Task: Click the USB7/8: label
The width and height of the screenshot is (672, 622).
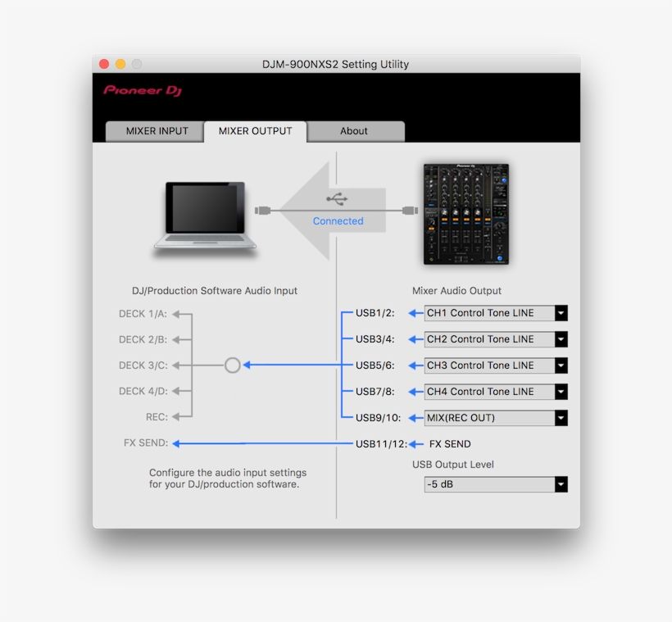Action: [375, 392]
